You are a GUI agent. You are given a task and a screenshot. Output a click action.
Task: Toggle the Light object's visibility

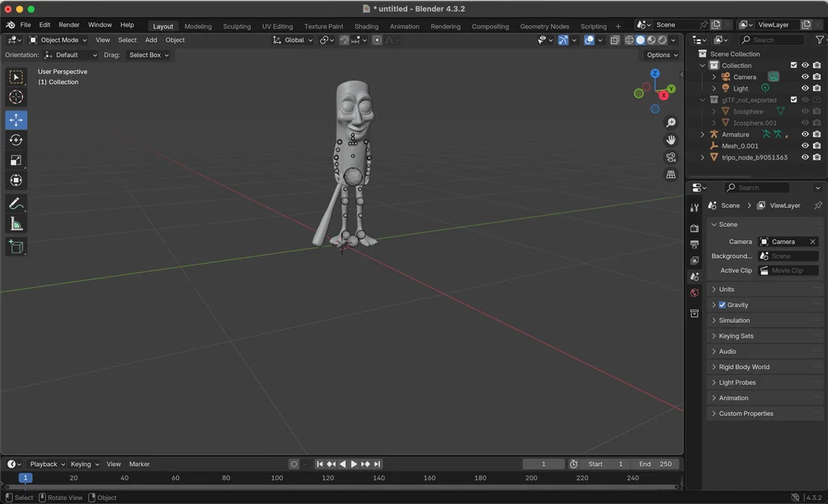coord(804,88)
